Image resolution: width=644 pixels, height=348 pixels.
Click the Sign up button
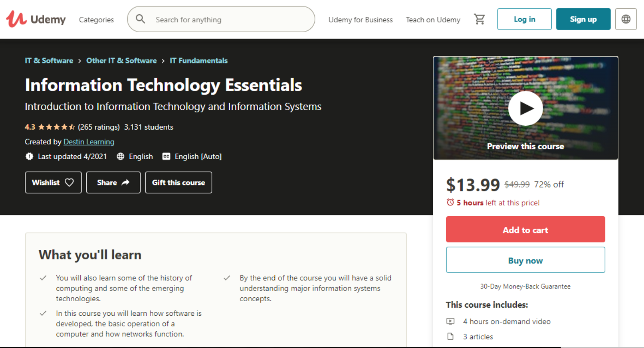click(x=583, y=19)
